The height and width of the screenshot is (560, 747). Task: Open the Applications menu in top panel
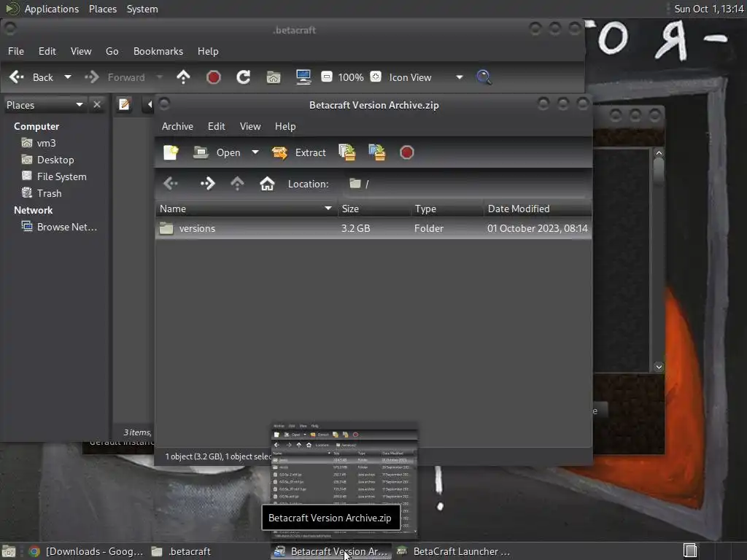pyautogui.click(x=52, y=9)
